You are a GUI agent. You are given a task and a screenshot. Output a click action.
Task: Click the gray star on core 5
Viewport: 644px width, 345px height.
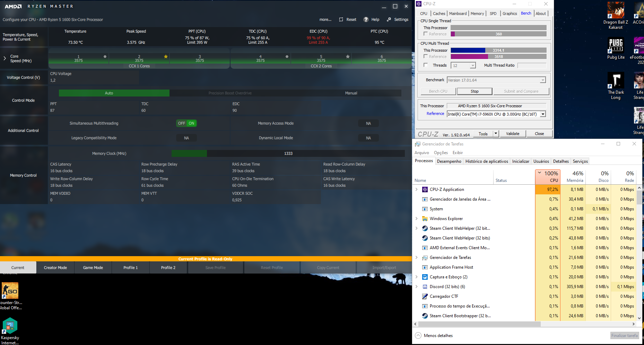coord(348,57)
